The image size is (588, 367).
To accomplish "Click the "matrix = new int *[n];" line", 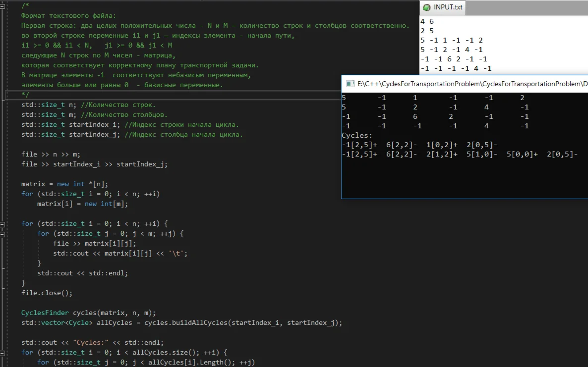I will (61, 184).
